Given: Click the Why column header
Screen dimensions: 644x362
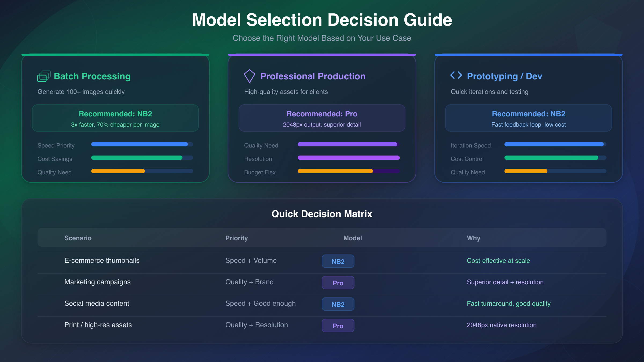Looking at the screenshot, I should point(473,238).
